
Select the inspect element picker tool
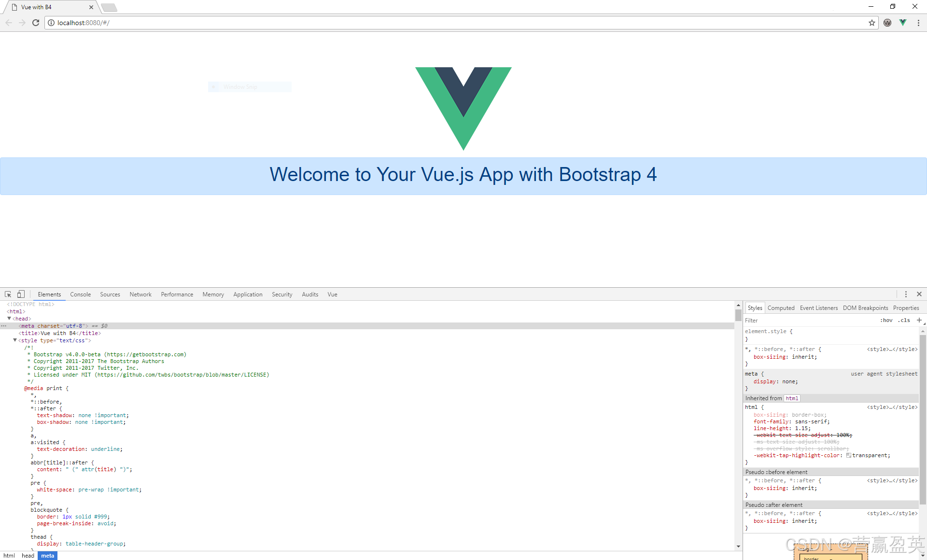8,294
